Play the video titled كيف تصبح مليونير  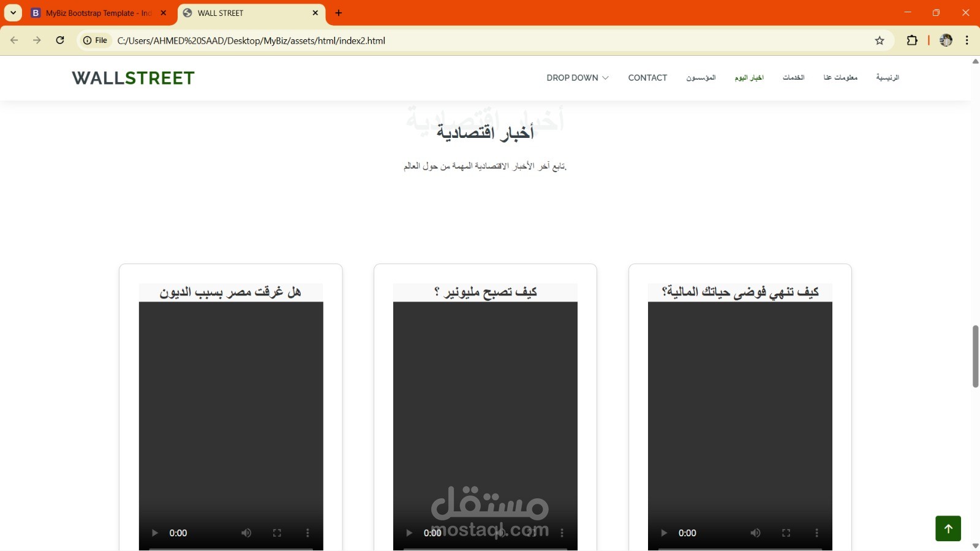[x=409, y=533]
